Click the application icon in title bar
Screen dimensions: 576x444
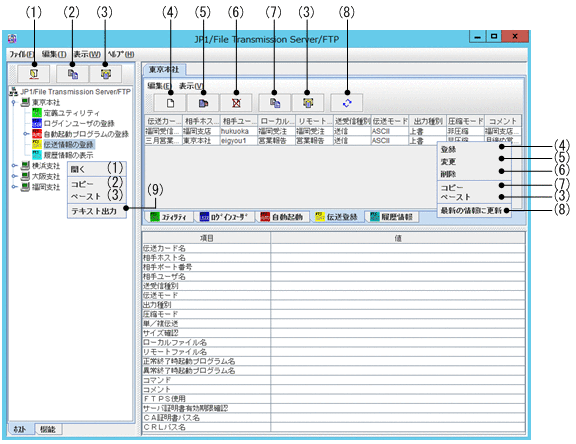[12, 39]
